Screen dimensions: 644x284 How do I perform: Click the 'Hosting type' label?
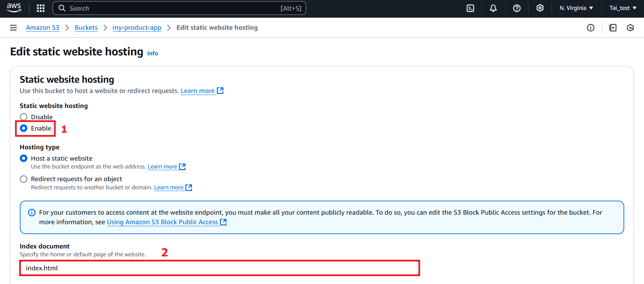[40, 147]
